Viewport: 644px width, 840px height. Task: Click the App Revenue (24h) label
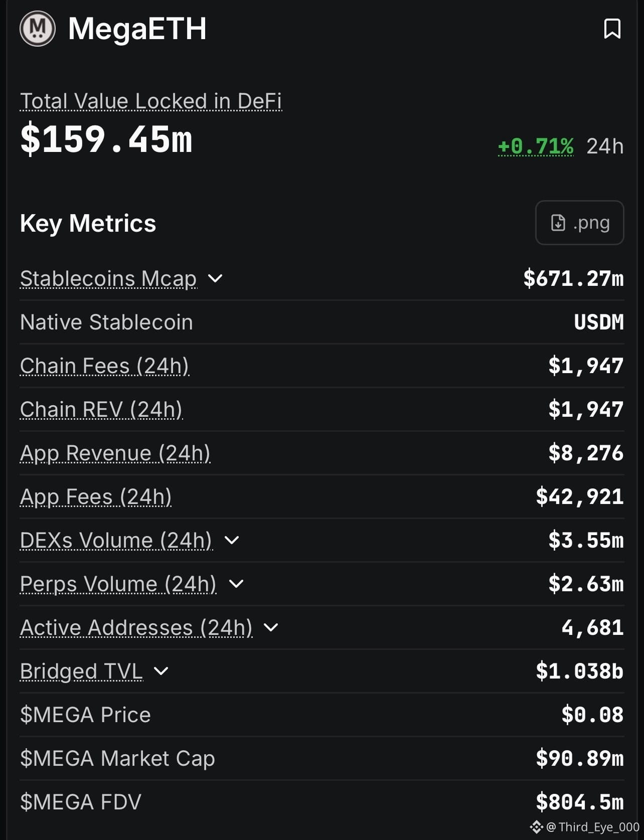pyautogui.click(x=115, y=453)
